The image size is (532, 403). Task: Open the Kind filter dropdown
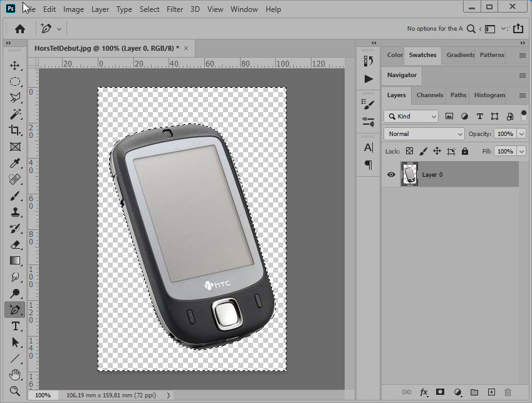(411, 117)
